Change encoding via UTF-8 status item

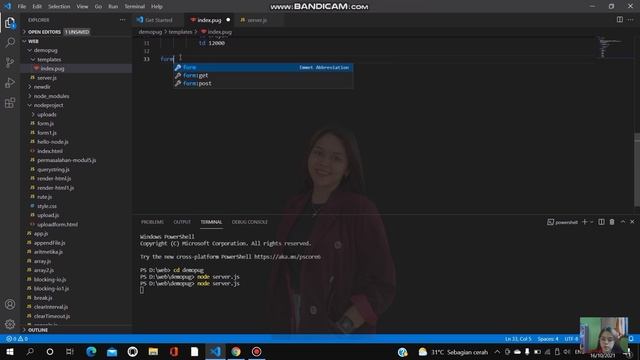point(571,339)
